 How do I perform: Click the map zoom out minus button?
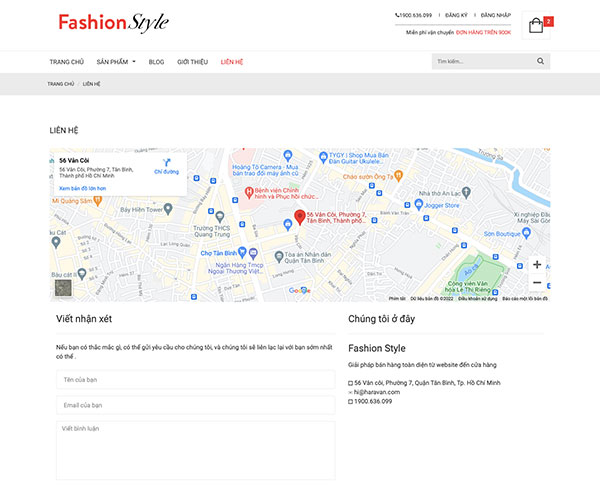pos(537,283)
